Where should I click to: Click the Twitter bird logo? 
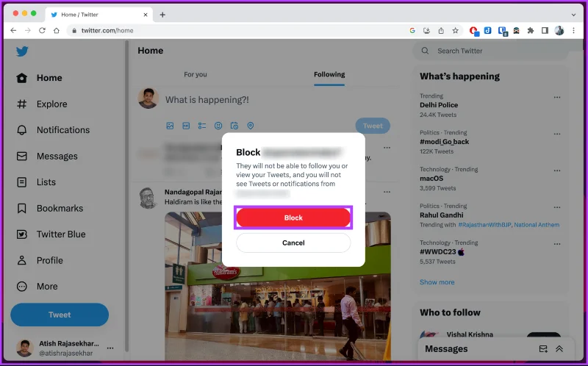(x=22, y=51)
